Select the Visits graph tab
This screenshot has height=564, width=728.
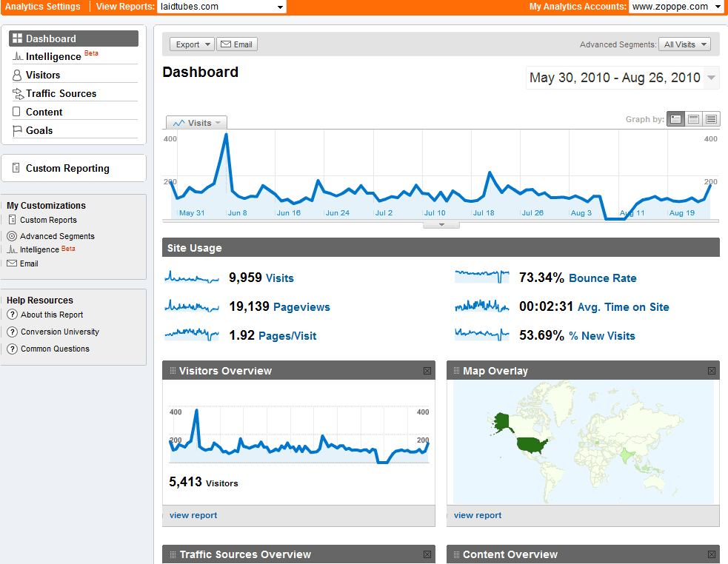(x=196, y=123)
